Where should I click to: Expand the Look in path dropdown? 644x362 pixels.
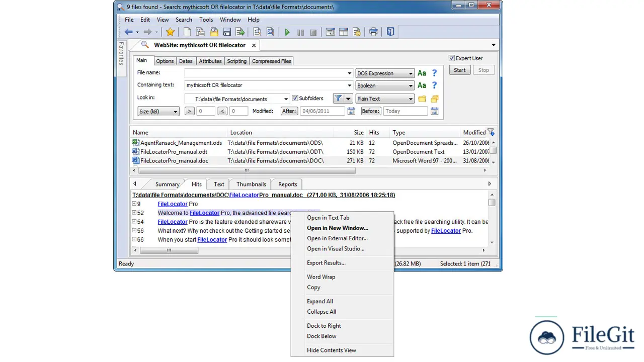point(286,99)
